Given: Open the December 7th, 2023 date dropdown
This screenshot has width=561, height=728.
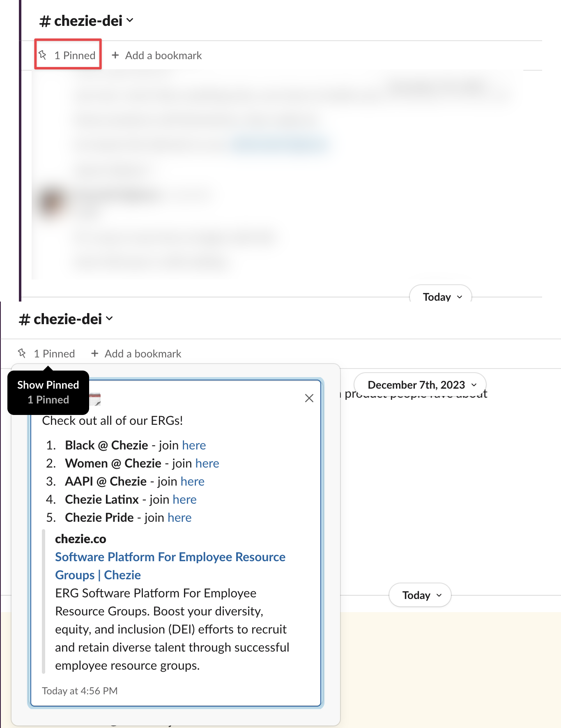Looking at the screenshot, I should coord(420,385).
